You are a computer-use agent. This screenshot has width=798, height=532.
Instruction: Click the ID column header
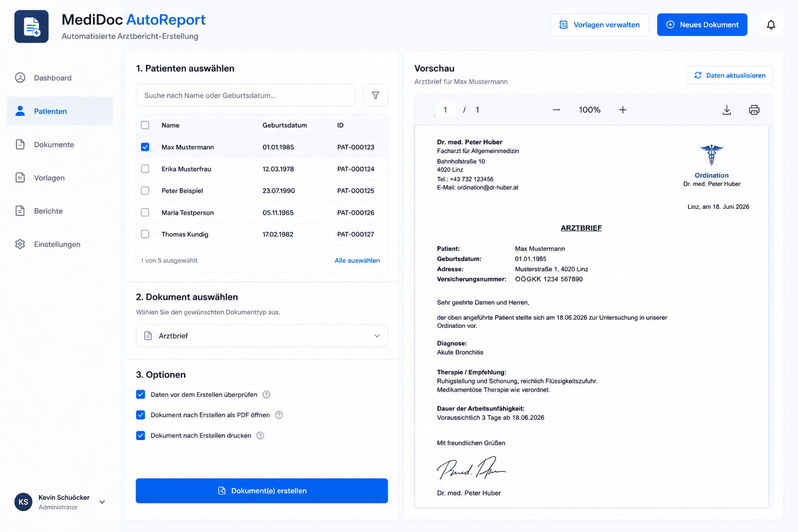click(340, 125)
